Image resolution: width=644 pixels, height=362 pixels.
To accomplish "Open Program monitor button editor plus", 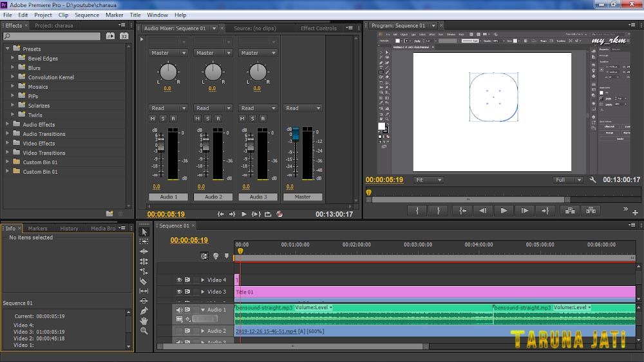I will point(635,213).
